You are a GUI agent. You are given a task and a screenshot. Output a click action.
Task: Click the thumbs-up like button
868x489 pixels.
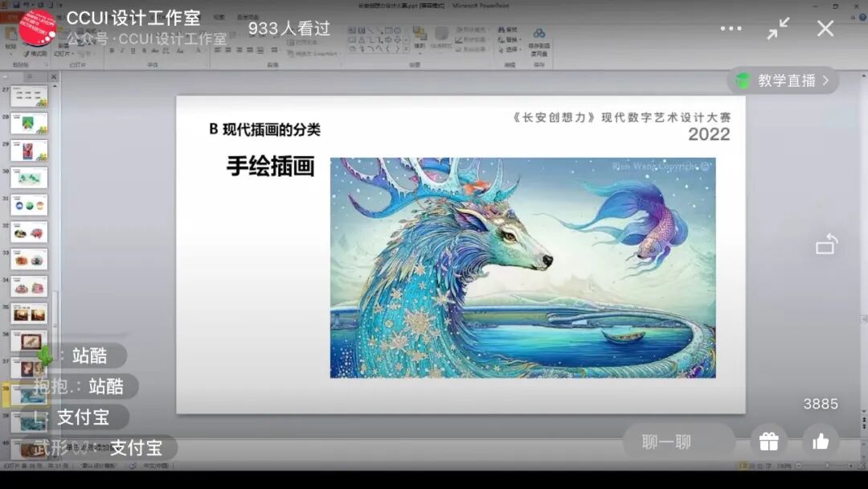pyautogui.click(x=820, y=441)
